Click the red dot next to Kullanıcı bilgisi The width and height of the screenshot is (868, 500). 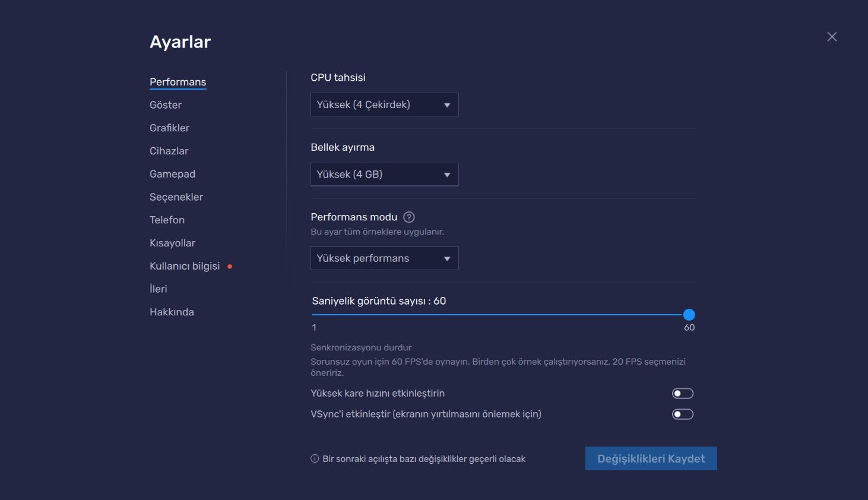(x=230, y=267)
